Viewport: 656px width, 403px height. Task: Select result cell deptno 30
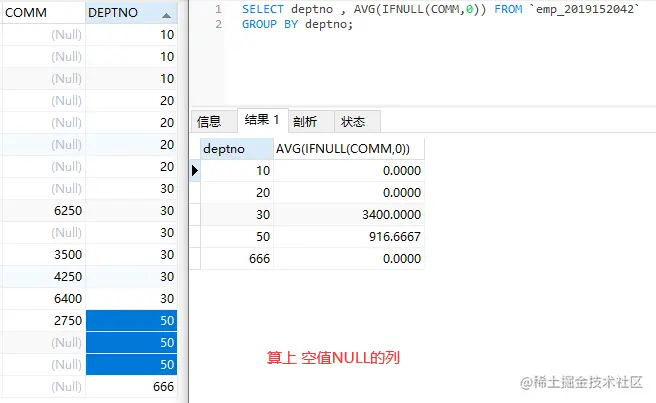pos(237,214)
